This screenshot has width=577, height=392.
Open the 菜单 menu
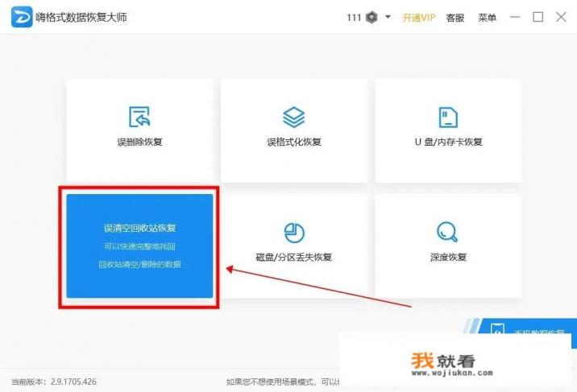click(487, 18)
